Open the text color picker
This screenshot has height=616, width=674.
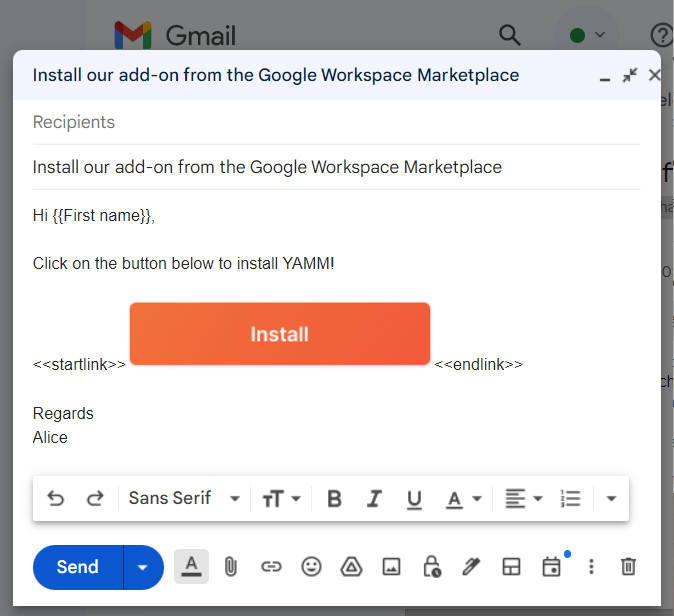tap(463, 499)
